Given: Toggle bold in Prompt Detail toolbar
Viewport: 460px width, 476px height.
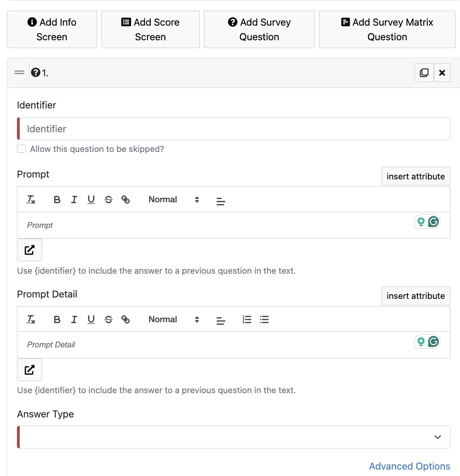Looking at the screenshot, I should tap(57, 319).
